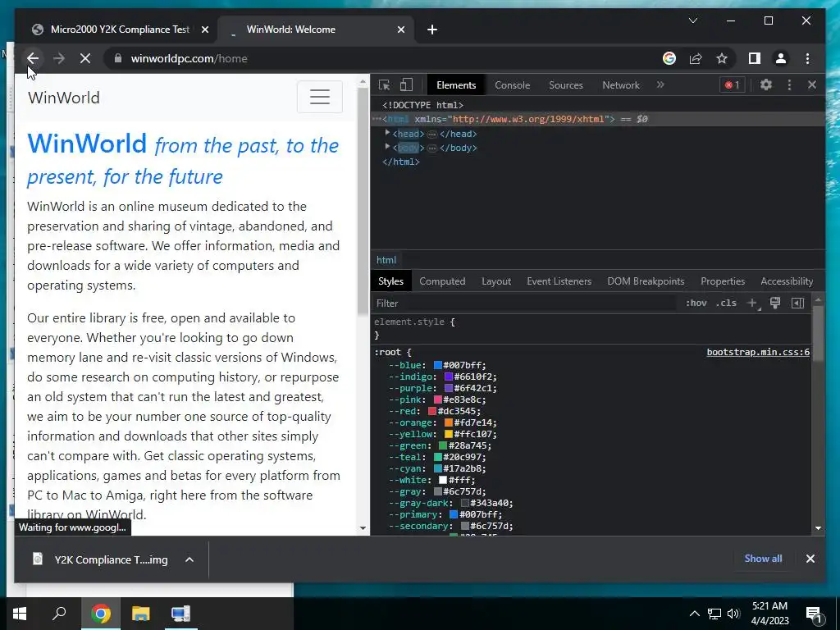
Task: Select the Elements tab
Action: pos(456,84)
